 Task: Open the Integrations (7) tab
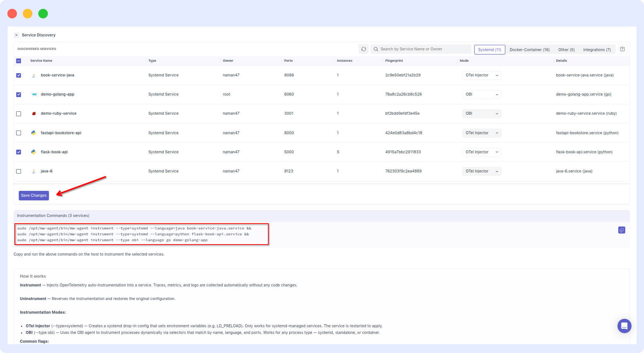click(597, 50)
